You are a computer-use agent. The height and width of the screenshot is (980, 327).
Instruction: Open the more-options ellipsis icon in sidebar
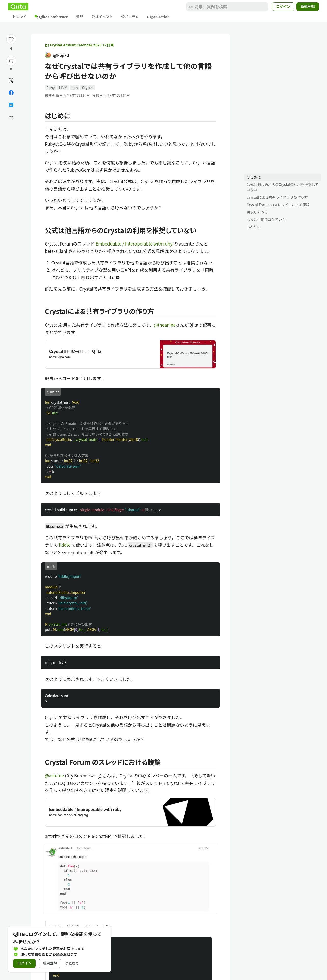(x=11, y=118)
